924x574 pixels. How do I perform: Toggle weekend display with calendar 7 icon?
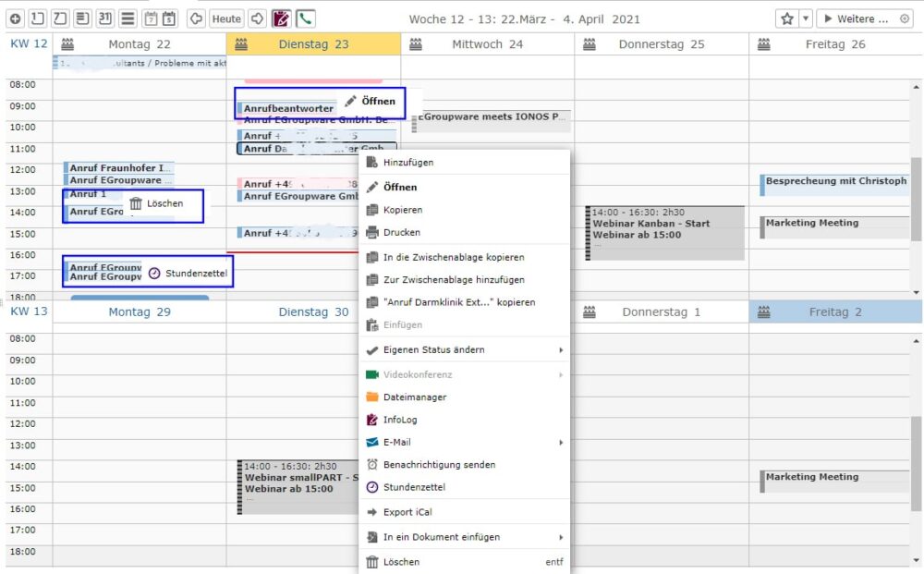coord(152,18)
